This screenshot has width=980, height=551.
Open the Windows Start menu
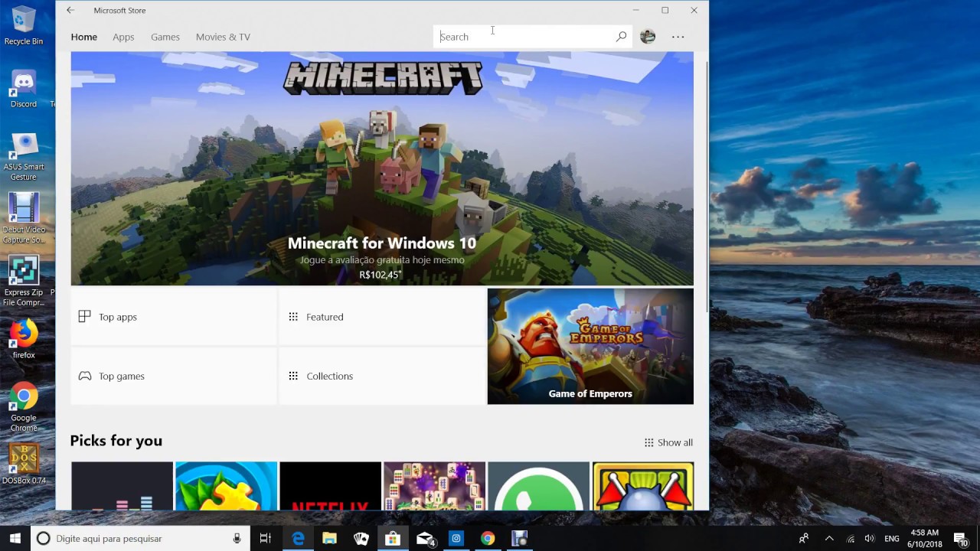pyautogui.click(x=15, y=539)
